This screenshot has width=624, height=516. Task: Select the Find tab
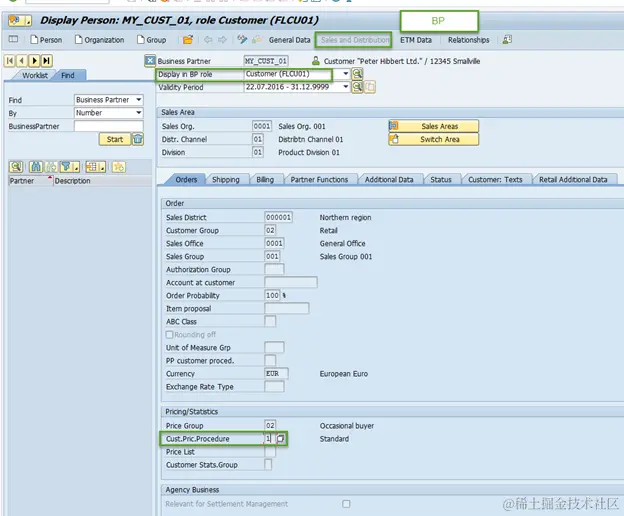click(68, 75)
